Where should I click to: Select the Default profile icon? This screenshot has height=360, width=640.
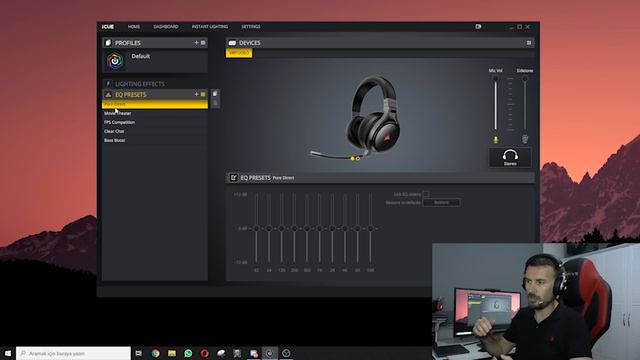[x=115, y=61]
